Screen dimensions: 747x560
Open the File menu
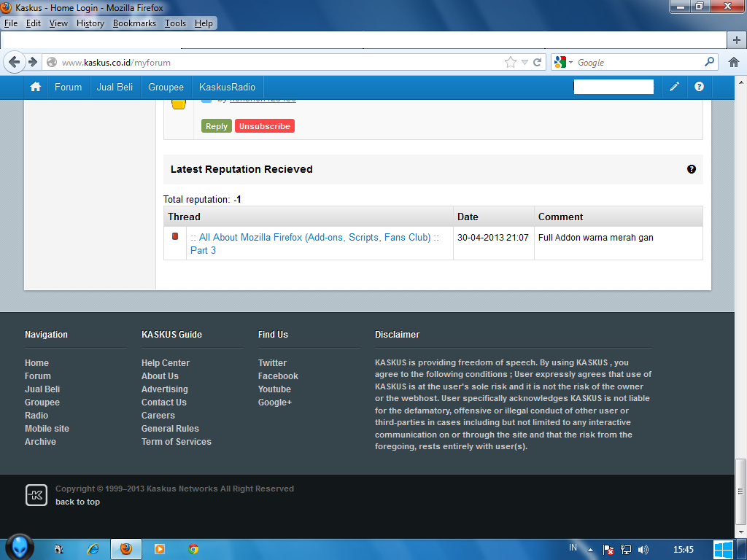point(10,23)
